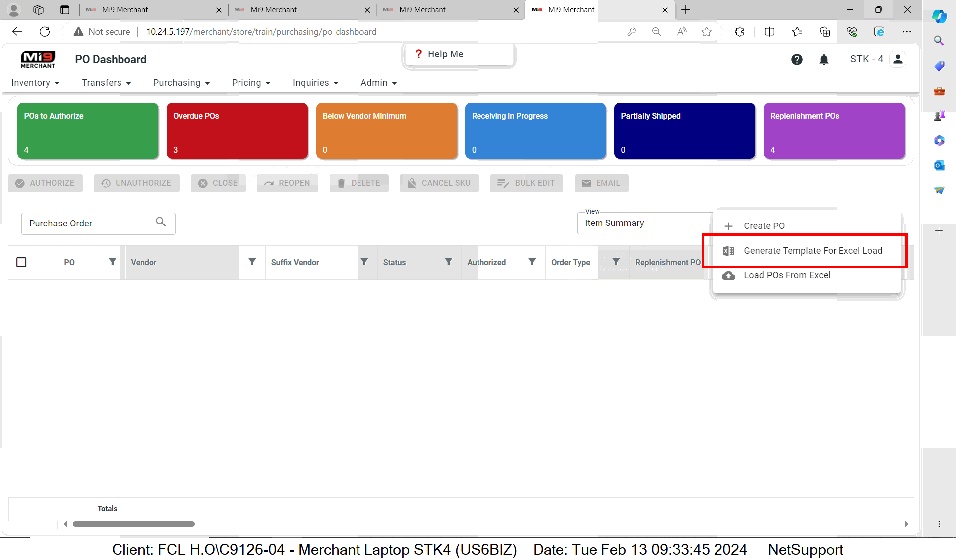Click the scroll right arrow of table
The height and width of the screenshot is (560, 956).
[x=906, y=524]
